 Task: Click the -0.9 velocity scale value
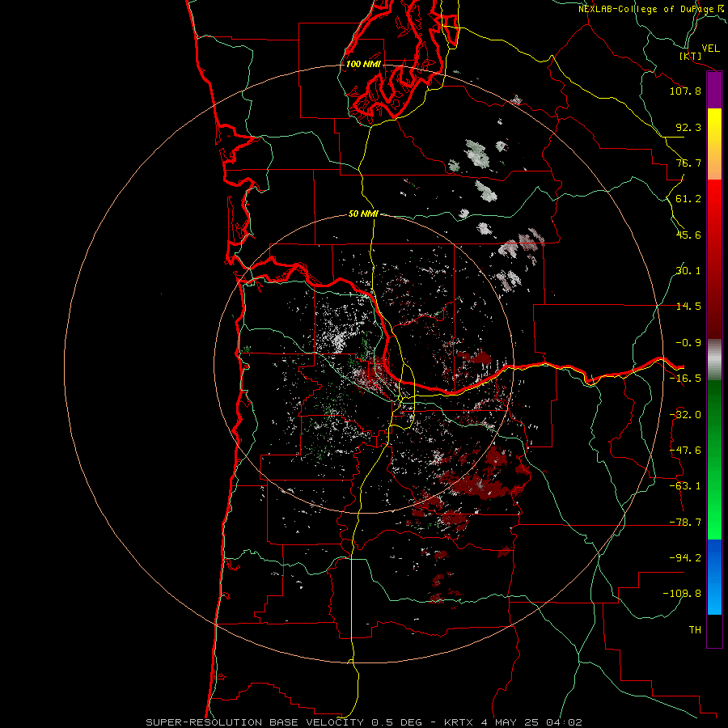(688, 343)
